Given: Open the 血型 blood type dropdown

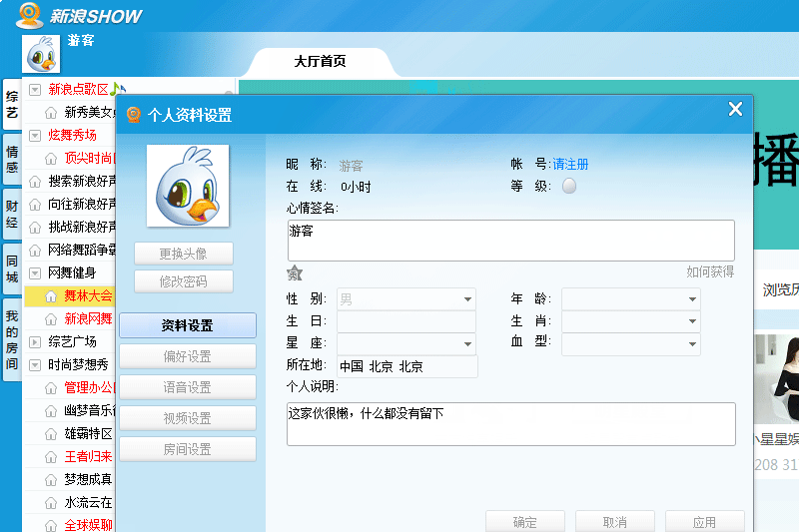Looking at the screenshot, I should click(691, 344).
